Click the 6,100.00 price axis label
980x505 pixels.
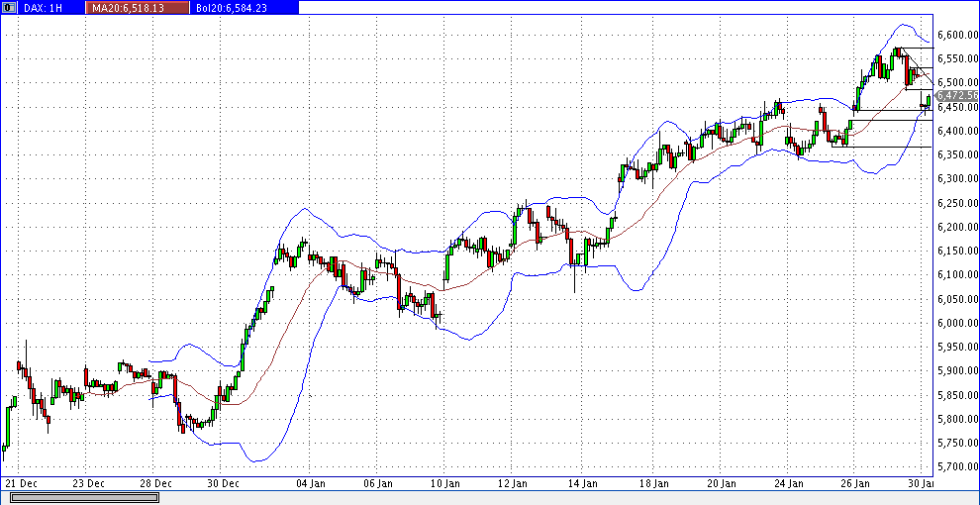tap(957, 275)
